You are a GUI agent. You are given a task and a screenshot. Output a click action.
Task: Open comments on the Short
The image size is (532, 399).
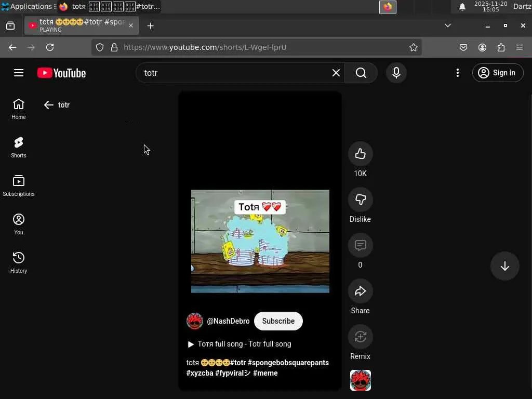[360, 245]
